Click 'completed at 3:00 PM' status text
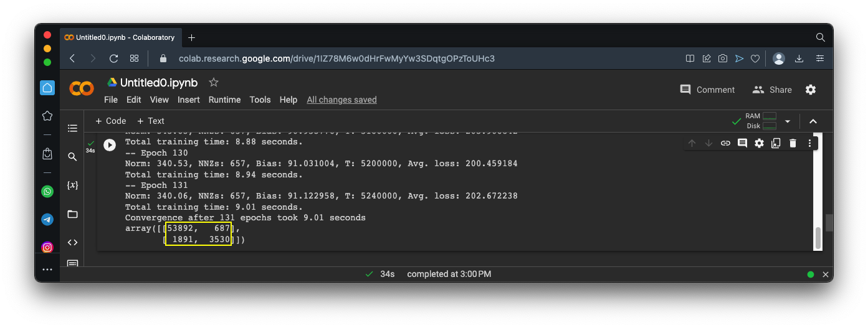The height and width of the screenshot is (328, 868). (449, 274)
